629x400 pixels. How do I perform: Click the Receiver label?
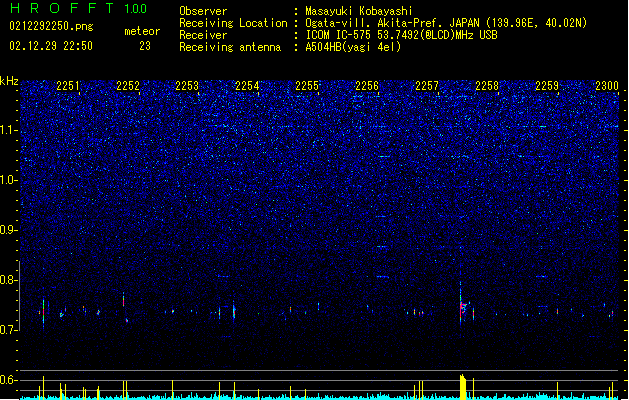(203, 35)
